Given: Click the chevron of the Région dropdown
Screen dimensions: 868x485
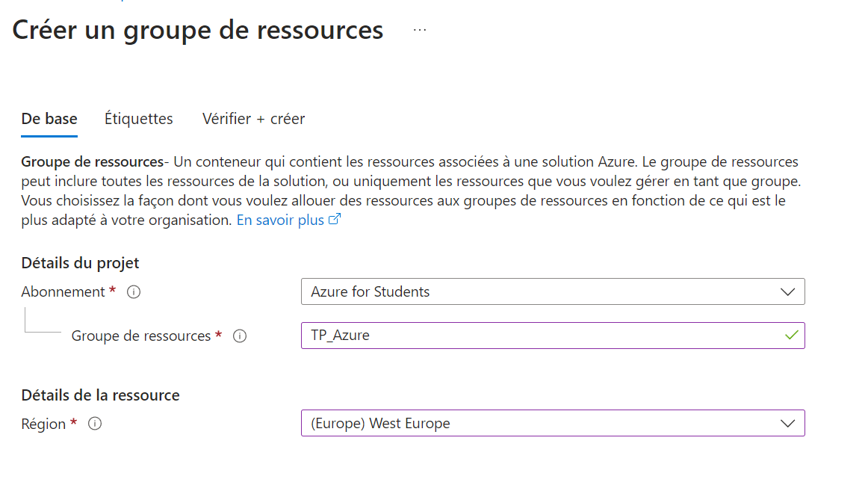Looking at the screenshot, I should [787, 423].
